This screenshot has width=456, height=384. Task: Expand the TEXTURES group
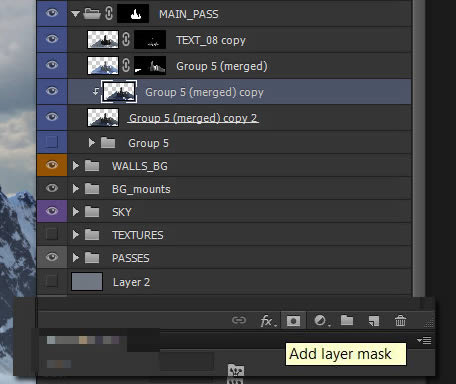[x=76, y=235]
